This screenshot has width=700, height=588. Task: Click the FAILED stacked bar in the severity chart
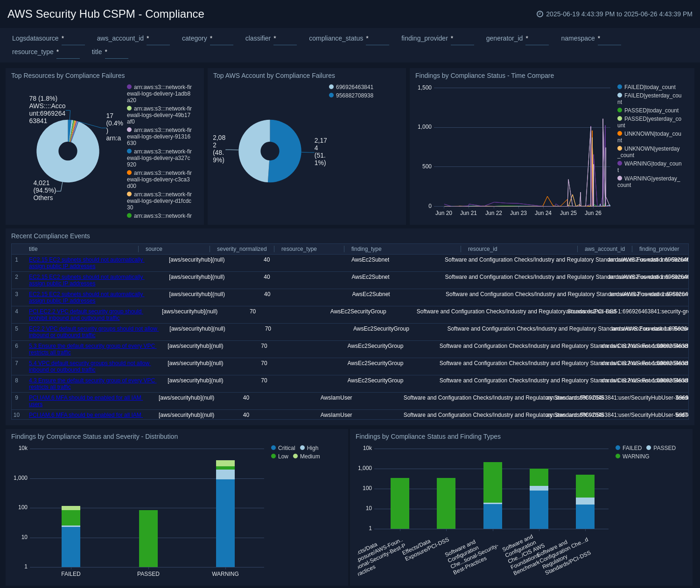(71, 537)
